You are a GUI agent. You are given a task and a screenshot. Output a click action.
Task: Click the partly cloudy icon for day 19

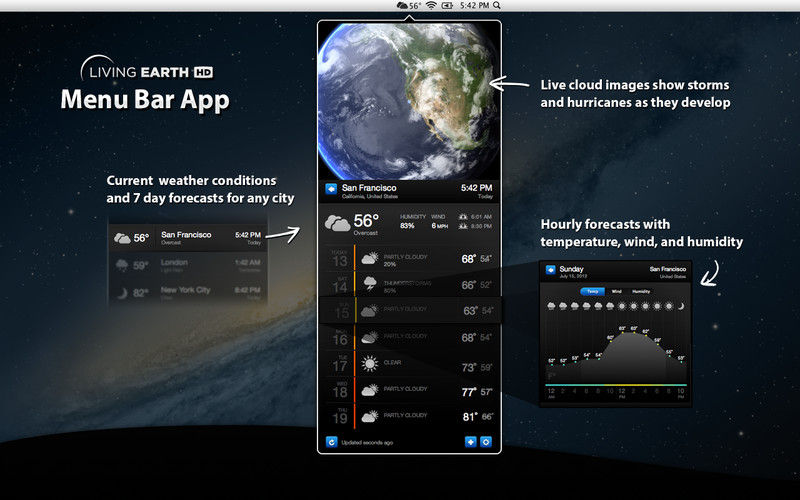pyautogui.click(x=369, y=416)
